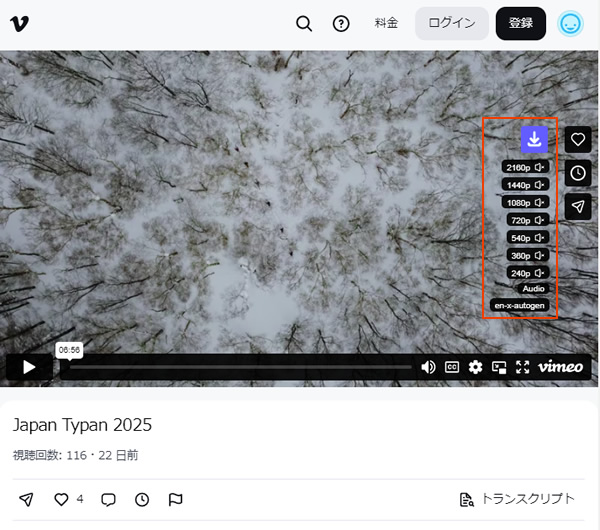Open the 料金 pricing menu item

click(x=386, y=23)
